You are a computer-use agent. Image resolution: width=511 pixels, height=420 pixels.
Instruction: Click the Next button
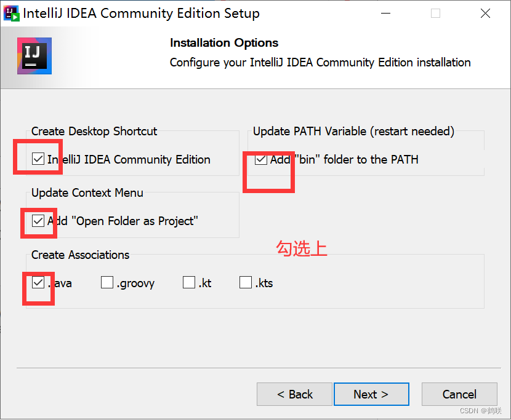371,394
